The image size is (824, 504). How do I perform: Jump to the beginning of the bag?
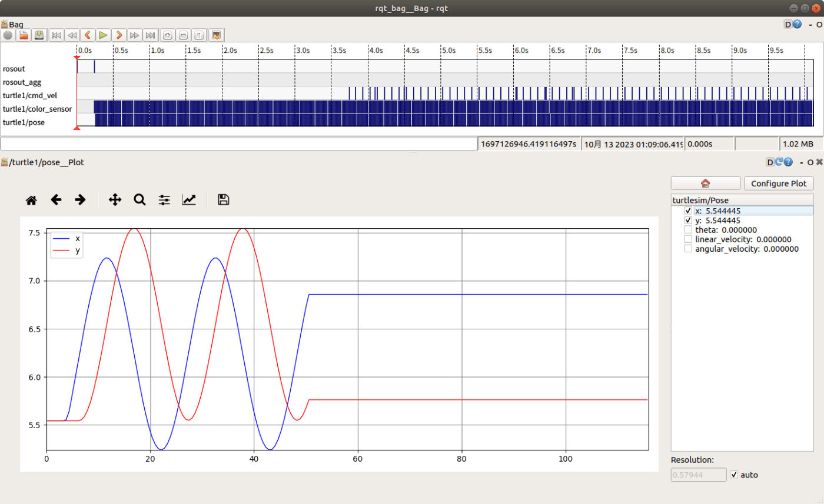[56, 35]
